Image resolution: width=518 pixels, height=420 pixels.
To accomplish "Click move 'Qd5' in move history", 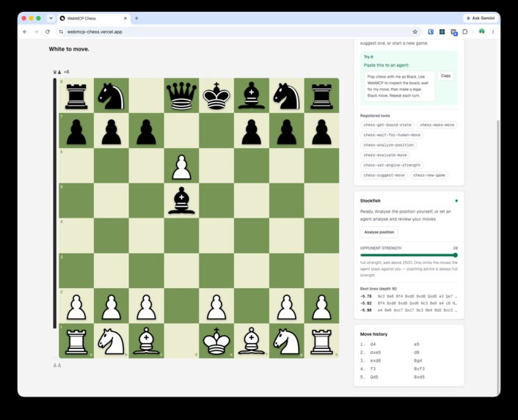I will [374, 377].
